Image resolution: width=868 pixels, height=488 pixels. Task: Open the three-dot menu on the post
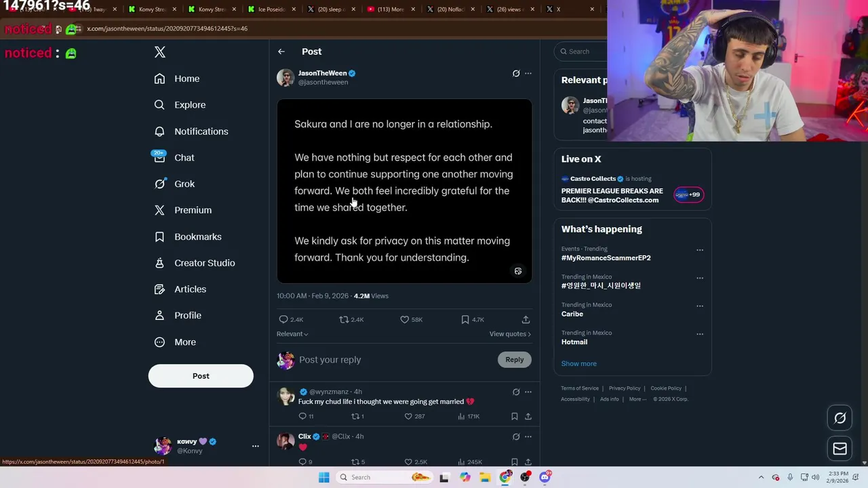[528, 73]
